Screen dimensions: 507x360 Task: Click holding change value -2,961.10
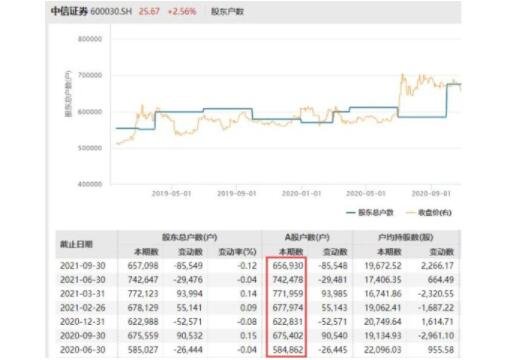tap(436, 336)
